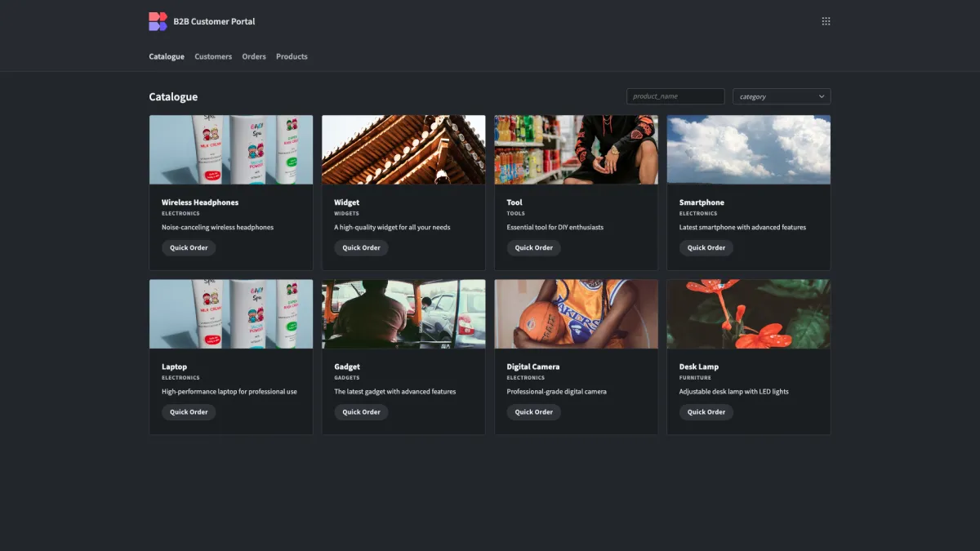Open the Laptop product image
The width and height of the screenshot is (980, 551).
coord(231,314)
